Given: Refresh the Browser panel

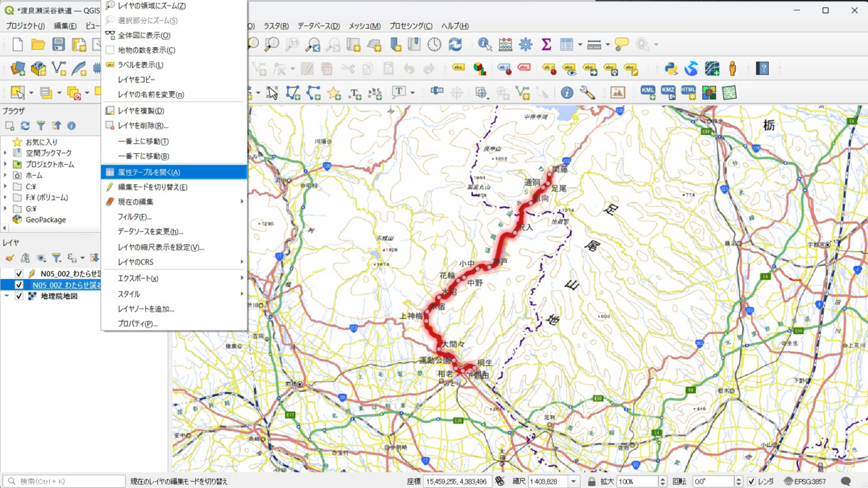Looking at the screenshot, I should click(25, 126).
